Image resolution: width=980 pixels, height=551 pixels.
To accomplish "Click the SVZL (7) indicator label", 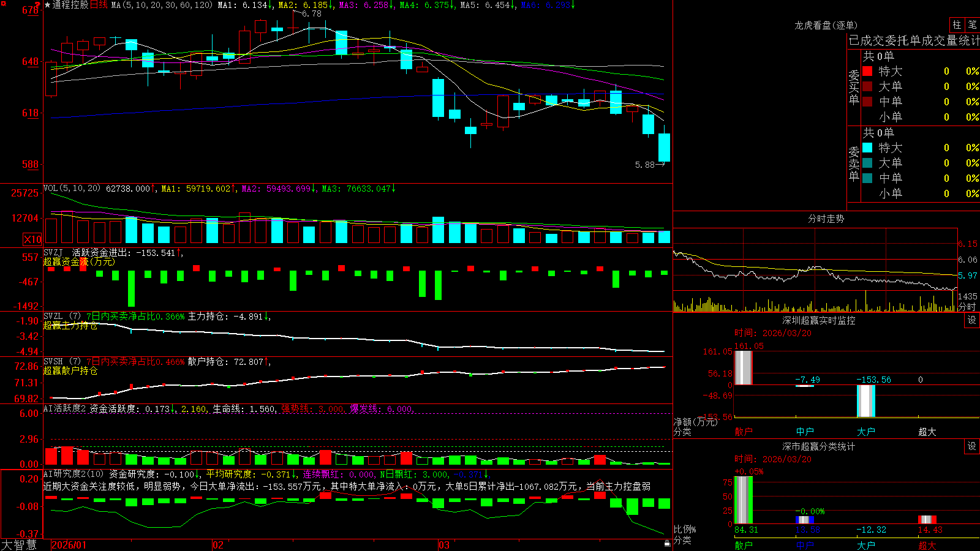I will [62, 317].
